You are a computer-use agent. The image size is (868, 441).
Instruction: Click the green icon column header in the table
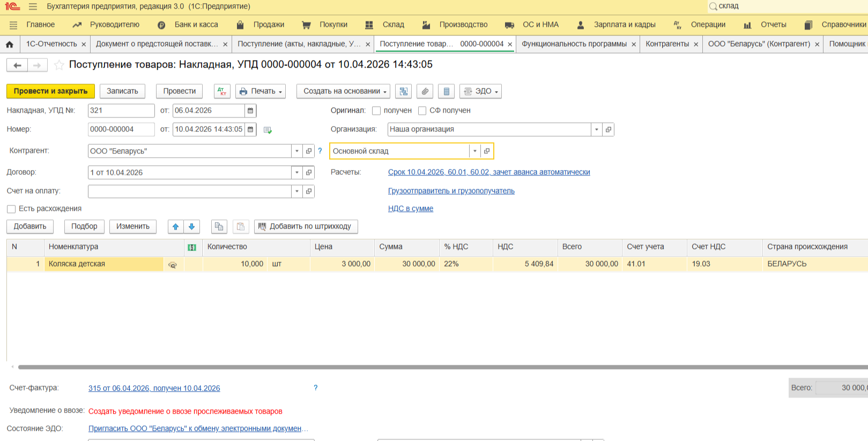[x=192, y=247]
